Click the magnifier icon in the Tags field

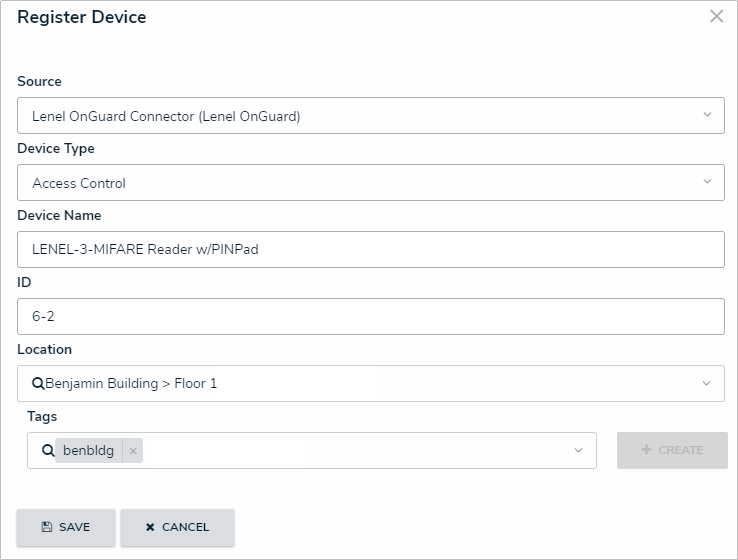pos(48,451)
